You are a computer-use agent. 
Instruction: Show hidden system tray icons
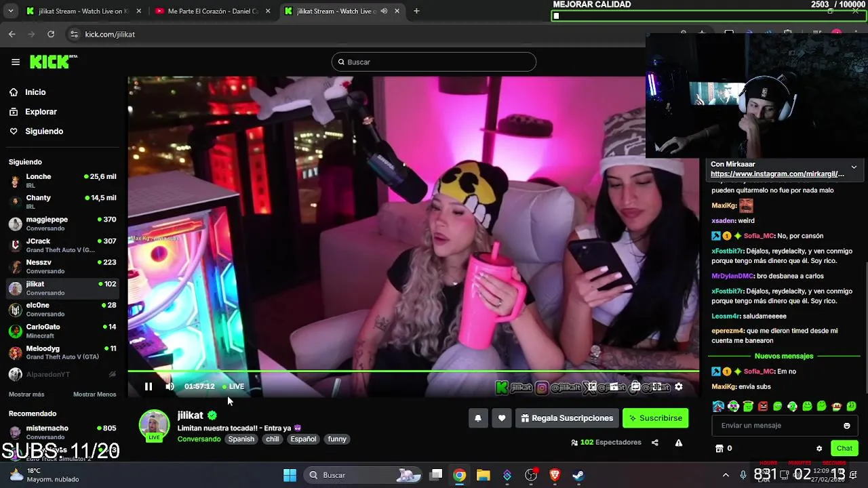[726, 475]
